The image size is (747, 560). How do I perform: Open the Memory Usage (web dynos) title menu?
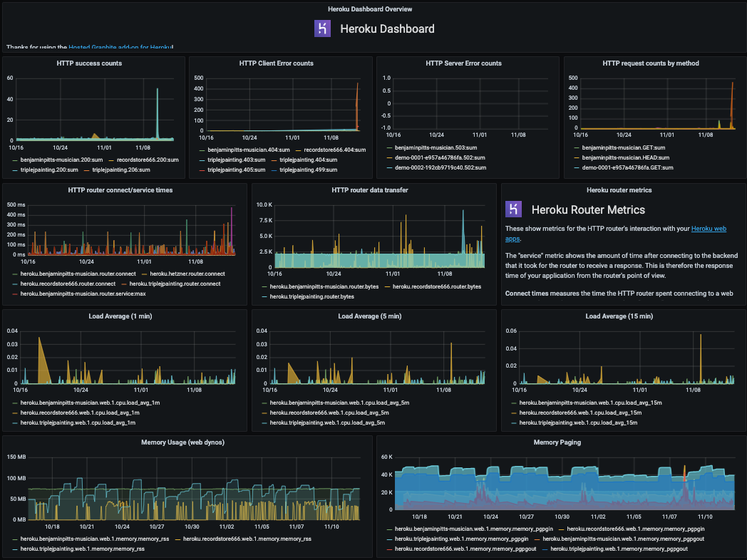pos(183,442)
